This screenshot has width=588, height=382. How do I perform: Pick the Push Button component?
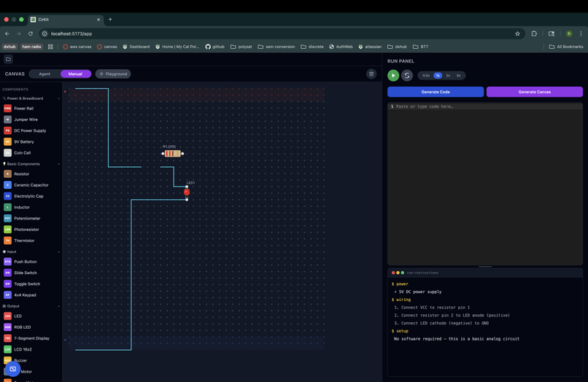[x=25, y=262]
